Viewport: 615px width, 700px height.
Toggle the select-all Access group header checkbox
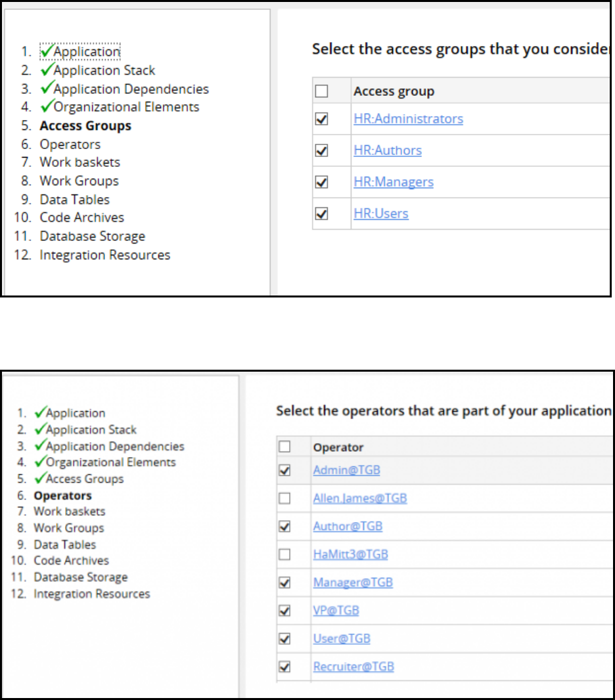[321, 92]
